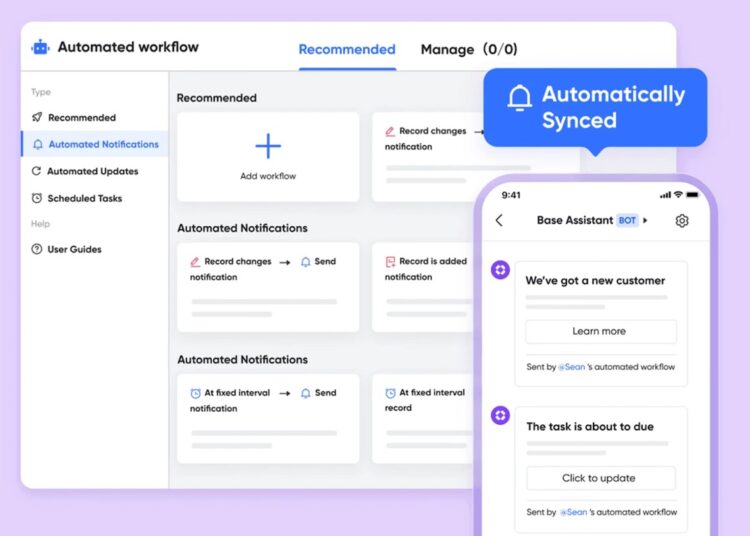
Task: Tap the Learn more button
Action: point(601,331)
